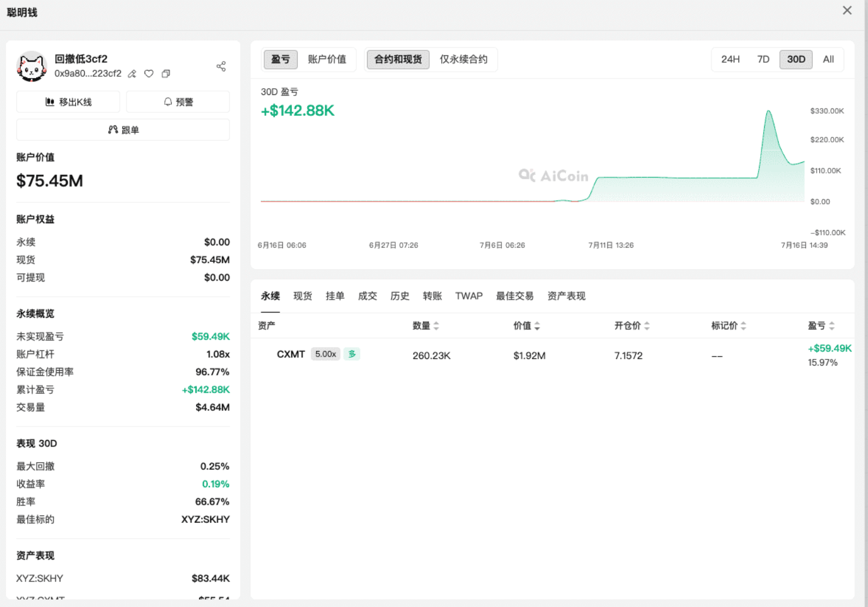This screenshot has height=607, width=868.
Task: Click the share icon next to wallet name
Action: [x=221, y=67]
